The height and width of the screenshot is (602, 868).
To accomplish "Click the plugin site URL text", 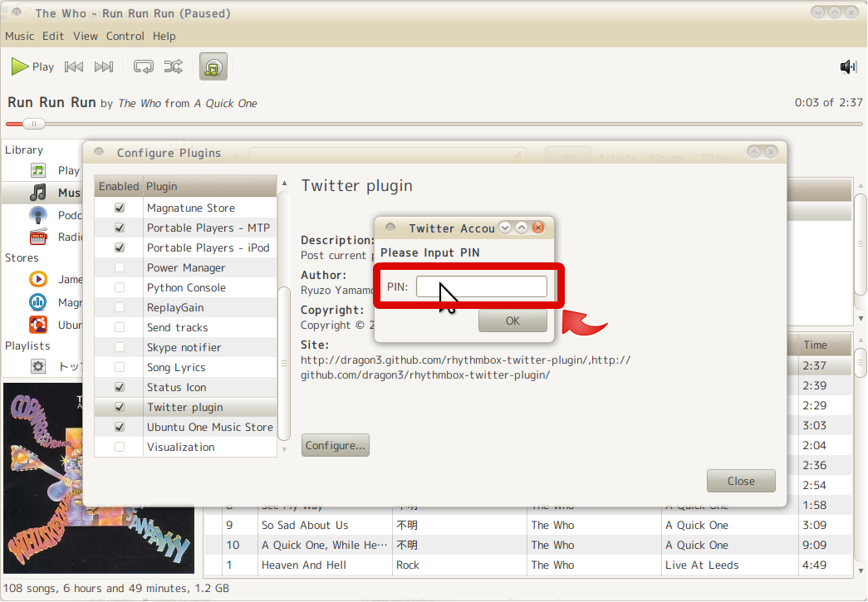I will click(x=465, y=367).
